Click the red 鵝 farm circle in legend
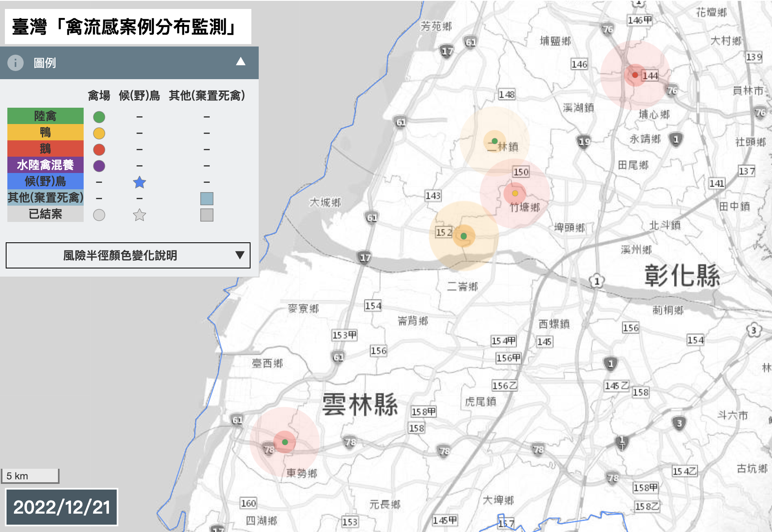Screen dimensions: 772x532 tap(99, 150)
